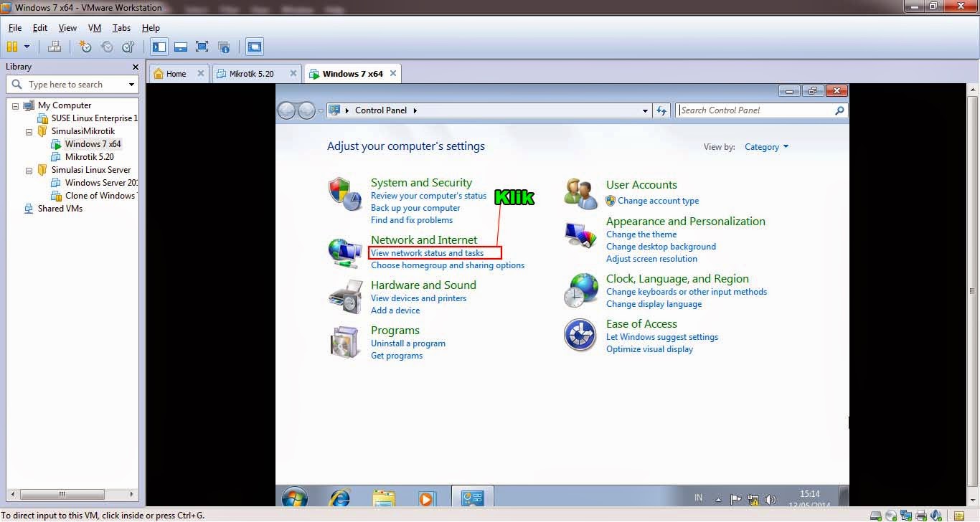This screenshot has height=522, width=980.
Task: Click Choose homegroup and sharing options
Action: 448,265
